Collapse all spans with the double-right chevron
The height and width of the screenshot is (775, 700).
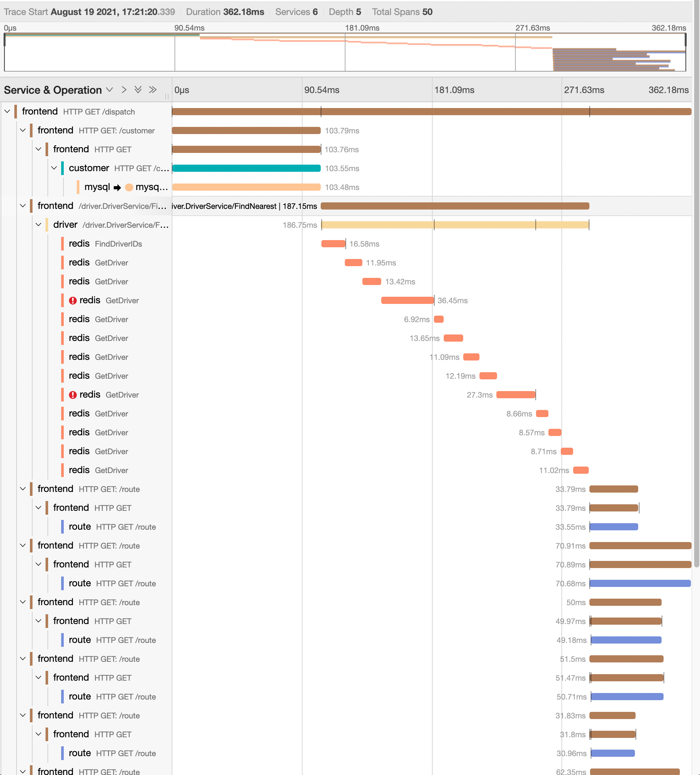[x=153, y=90]
